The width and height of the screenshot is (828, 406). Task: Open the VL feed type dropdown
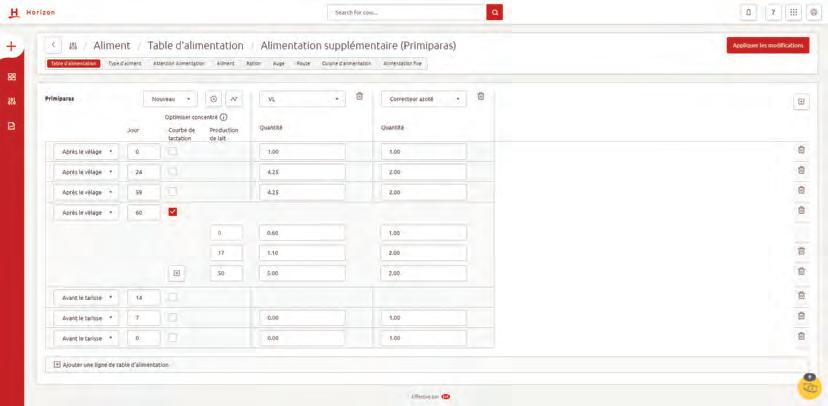point(303,99)
